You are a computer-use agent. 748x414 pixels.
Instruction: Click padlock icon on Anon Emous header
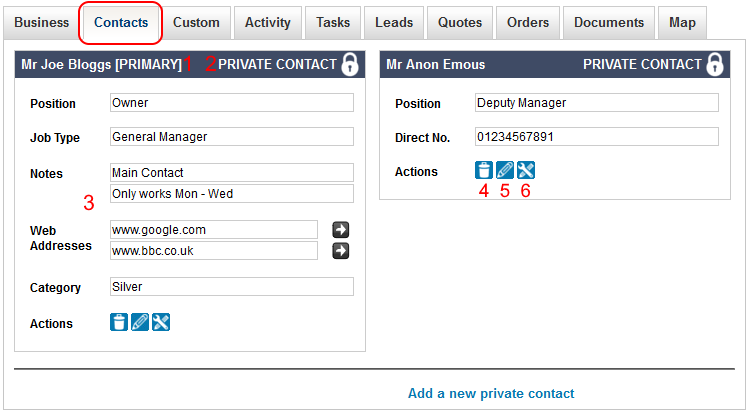tap(715, 65)
